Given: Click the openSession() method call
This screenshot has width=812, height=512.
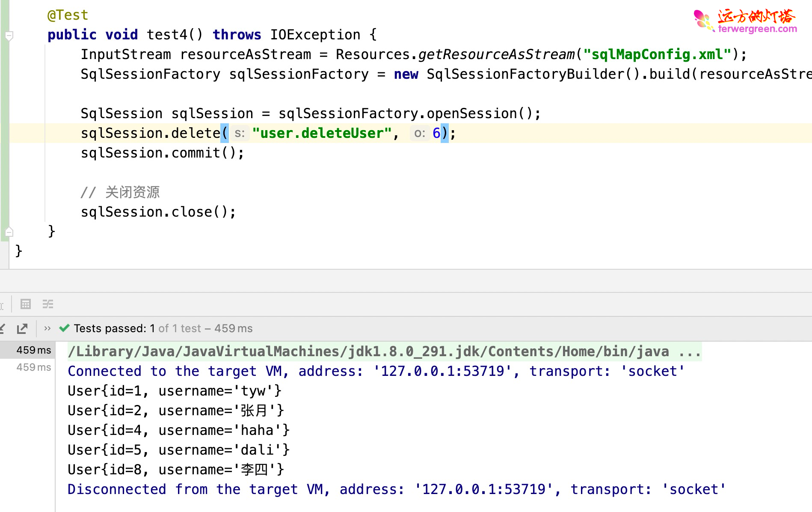Looking at the screenshot, I should pyautogui.click(x=479, y=113).
